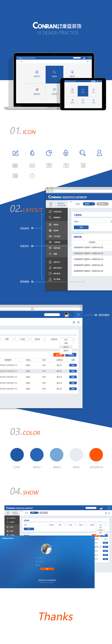Open the 深圳市 city dropdown
Screen dimensions: 112x644
(x=39, y=339)
